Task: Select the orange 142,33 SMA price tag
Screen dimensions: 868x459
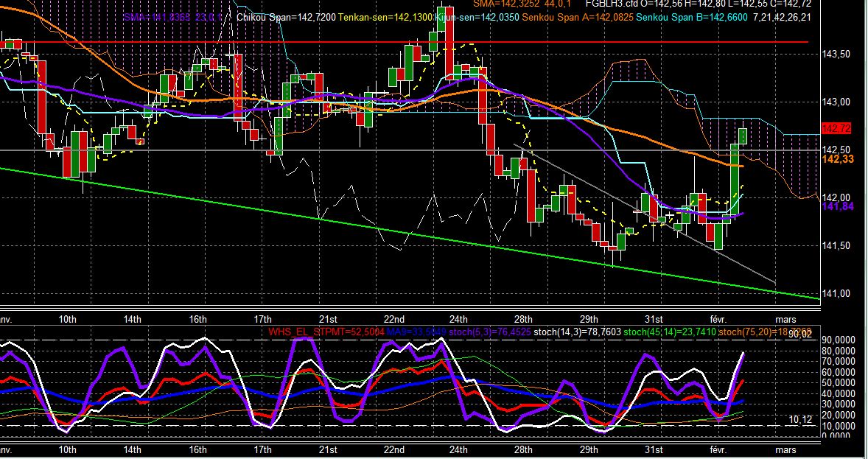Action: click(x=836, y=159)
